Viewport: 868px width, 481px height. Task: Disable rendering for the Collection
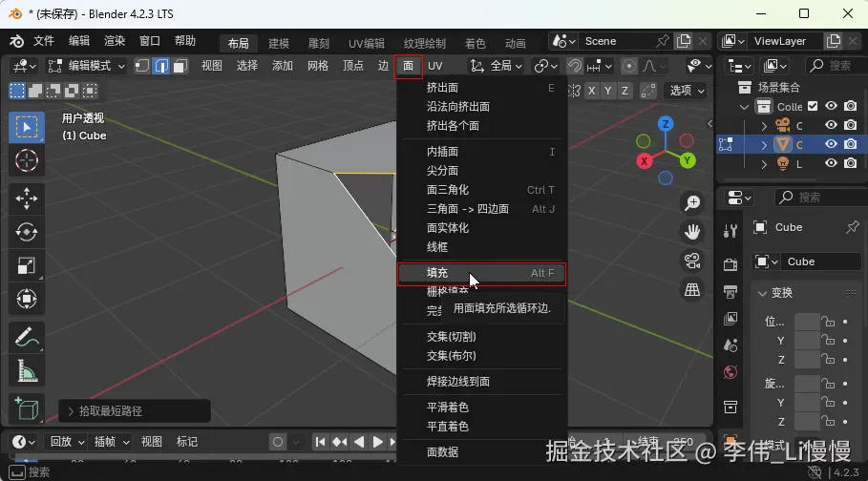851,106
